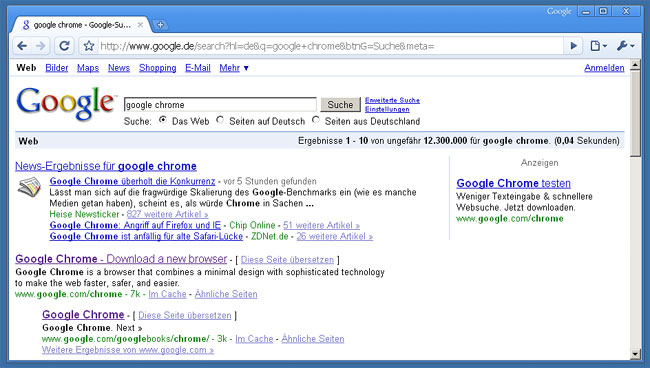Open Google Chrome ist anfällig für alte Safari-Lücke
Screen dimensions: 650x368
(146, 236)
